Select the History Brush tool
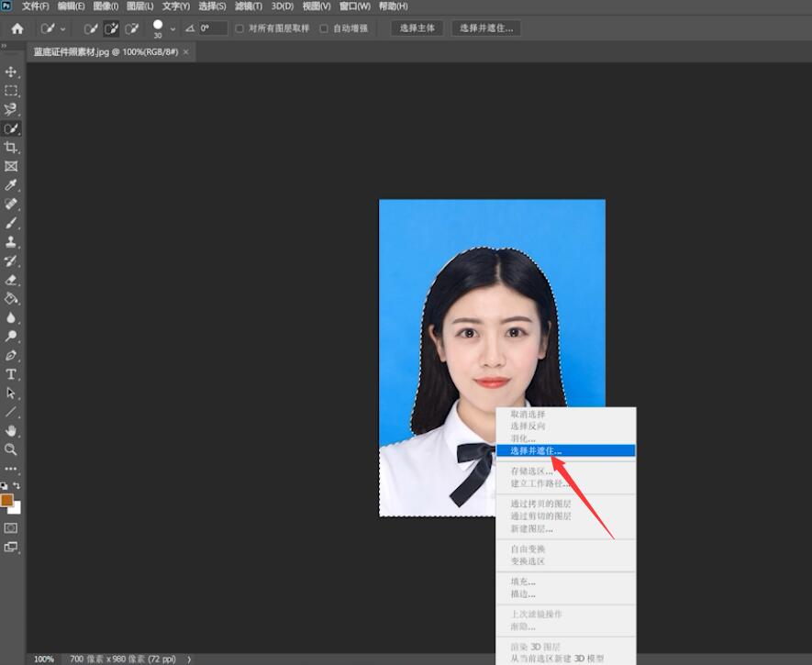Viewport: 812px width, 665px height. [x=11, y=260]
